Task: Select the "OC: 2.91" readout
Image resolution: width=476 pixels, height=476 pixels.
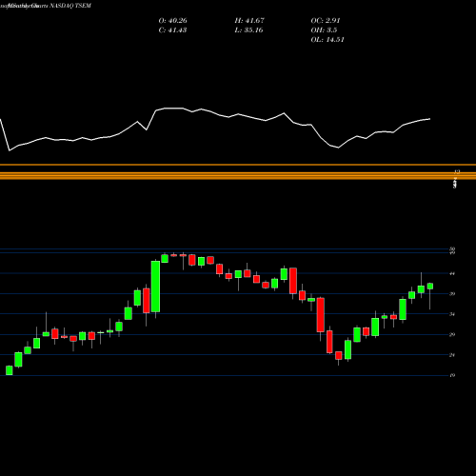Action: coord(326,21)
